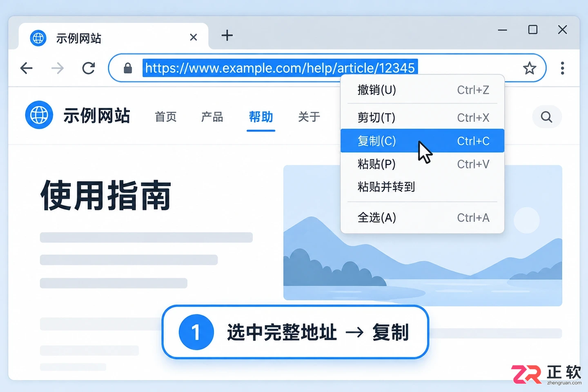Viewport: 588px width, 392px height.
Task: Open the 帮助 navigation link
Action: pos(261,117)
